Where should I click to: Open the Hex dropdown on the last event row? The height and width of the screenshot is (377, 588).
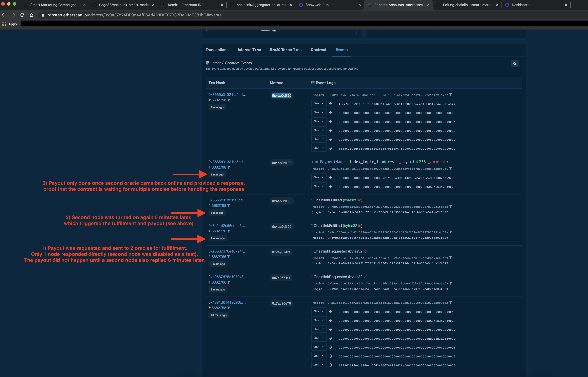(x=318, y=364)
